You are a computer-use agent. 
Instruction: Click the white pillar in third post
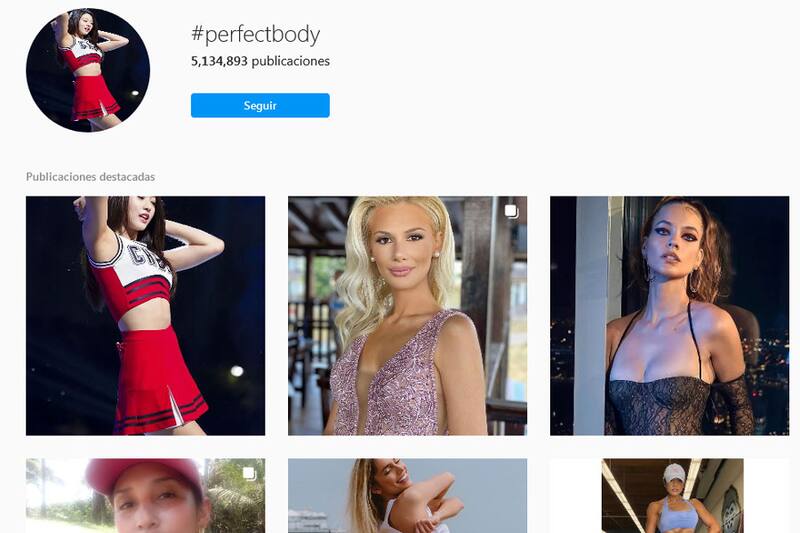(591, 316)
